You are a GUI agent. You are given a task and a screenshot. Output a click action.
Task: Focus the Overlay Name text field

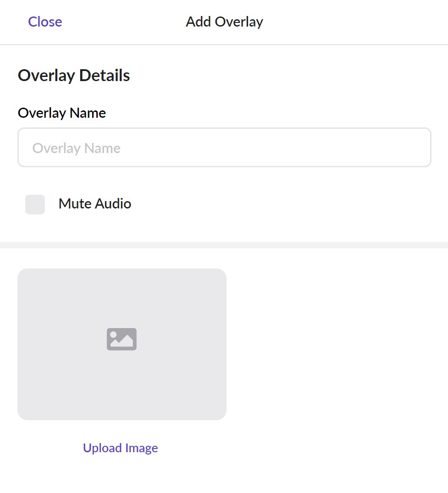point(224,148)
